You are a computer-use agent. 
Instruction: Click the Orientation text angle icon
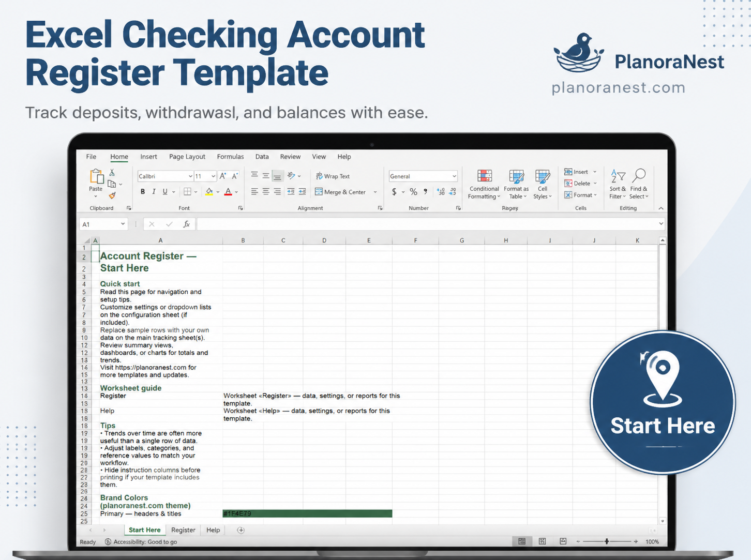click(x=291, y=176)
